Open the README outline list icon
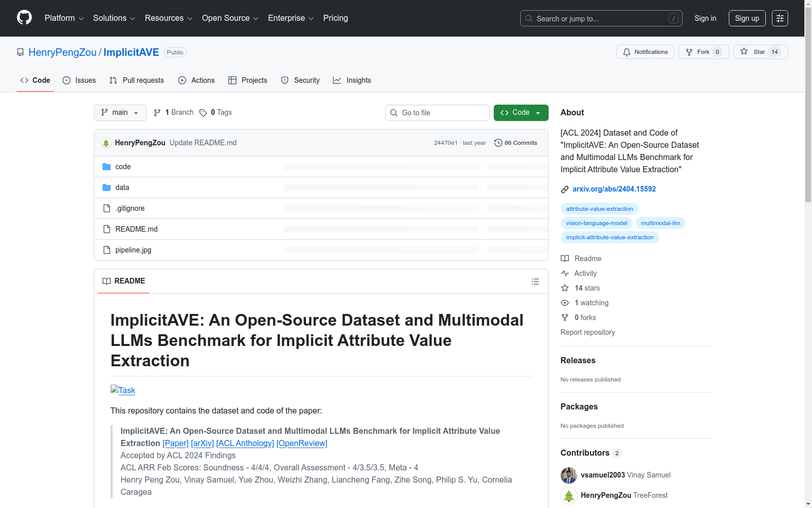The height and width of the screenshot is (508, 812). click(x=535, y=281)
